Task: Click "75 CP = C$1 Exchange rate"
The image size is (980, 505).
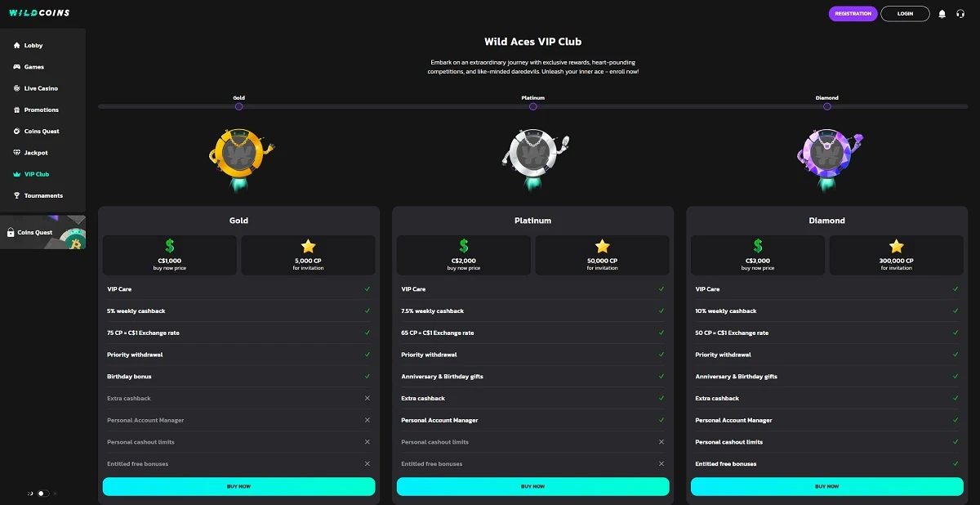Action: (x=142, y=333)
